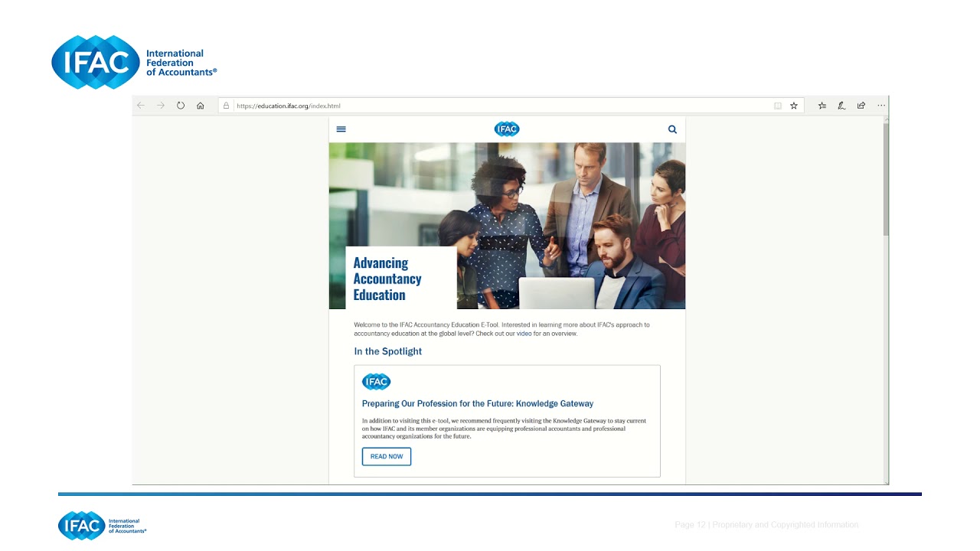Open the favorites hub list
980x551 pixels.
pyautogui.click(x=822, y=106)
